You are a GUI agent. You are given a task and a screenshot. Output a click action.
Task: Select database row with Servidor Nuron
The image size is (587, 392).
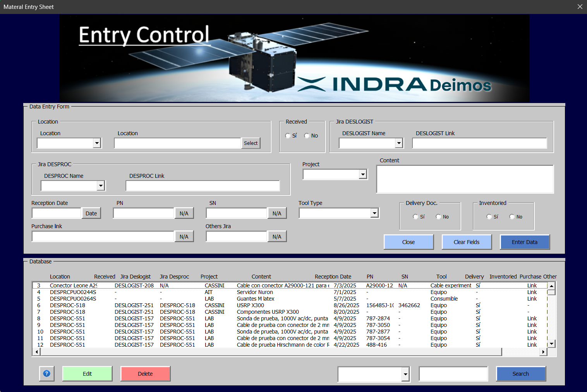(x=255, y=292)
